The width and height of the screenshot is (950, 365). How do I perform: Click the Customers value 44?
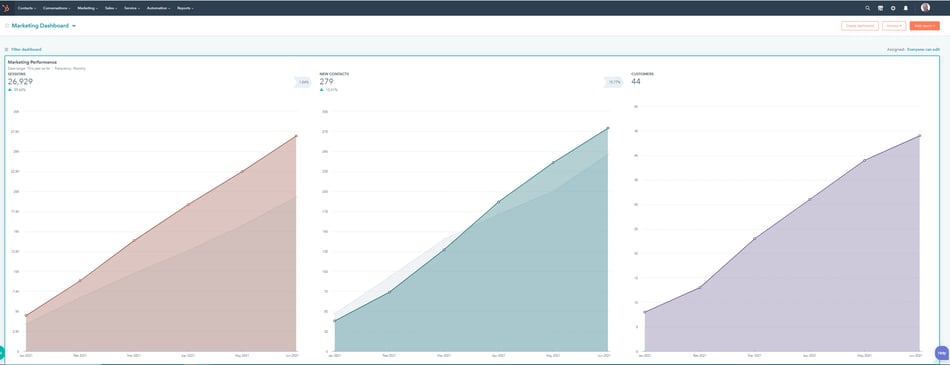click(636, 81)
